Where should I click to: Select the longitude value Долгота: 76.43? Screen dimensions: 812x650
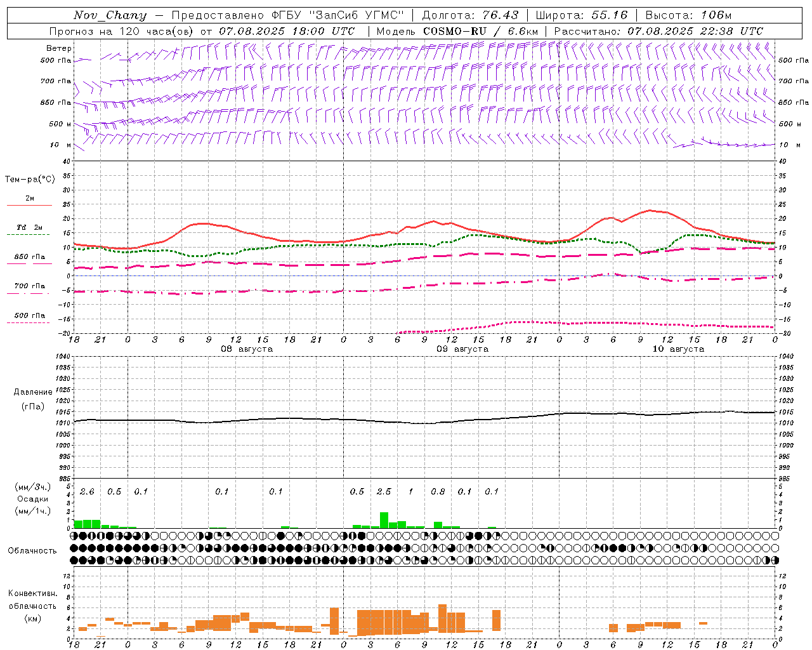[470, 15]
